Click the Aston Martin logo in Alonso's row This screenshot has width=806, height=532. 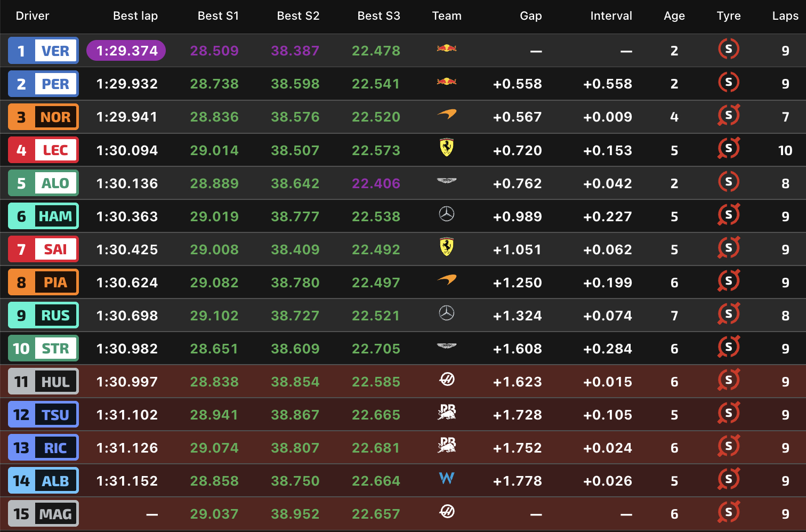446,181
